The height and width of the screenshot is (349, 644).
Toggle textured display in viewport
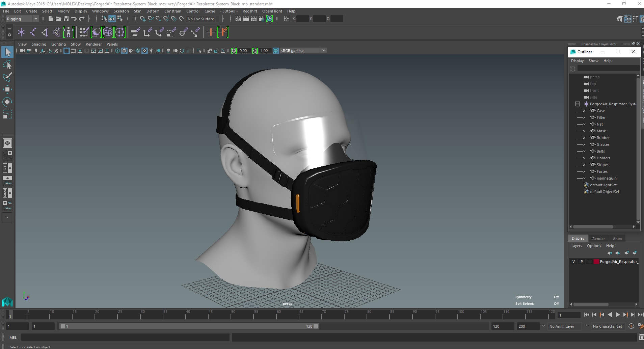(144, 51)
